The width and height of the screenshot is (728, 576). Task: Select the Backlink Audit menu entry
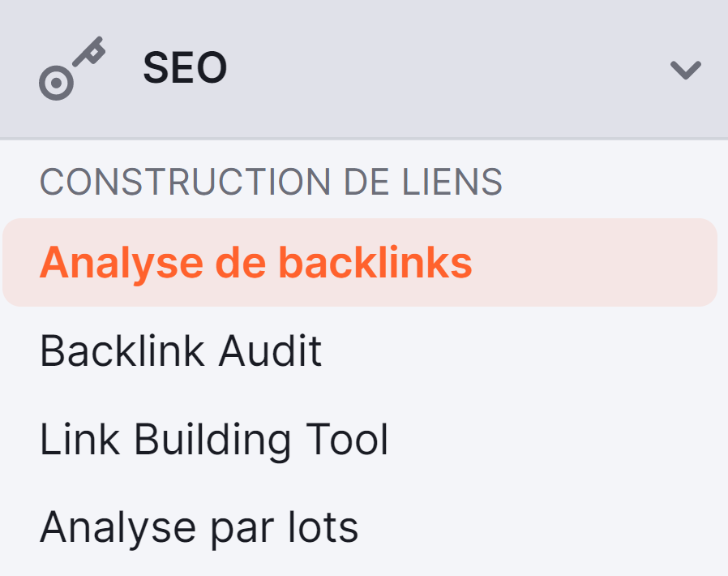tap(182, 350)
